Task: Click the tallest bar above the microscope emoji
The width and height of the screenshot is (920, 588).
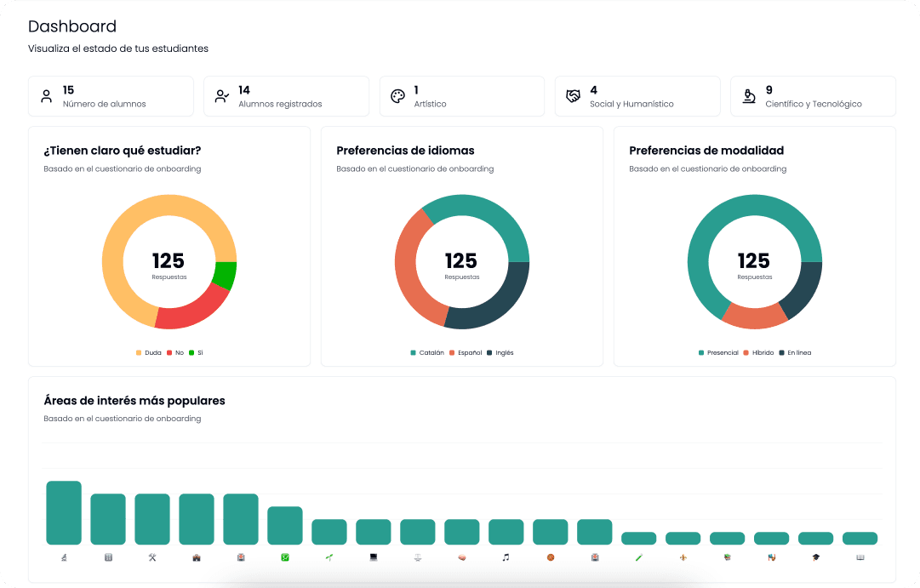Action: pyautogui.click(x=64, y=513)
